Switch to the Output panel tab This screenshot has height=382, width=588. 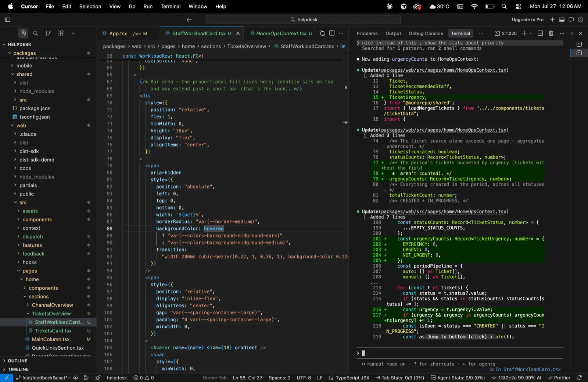393,33
